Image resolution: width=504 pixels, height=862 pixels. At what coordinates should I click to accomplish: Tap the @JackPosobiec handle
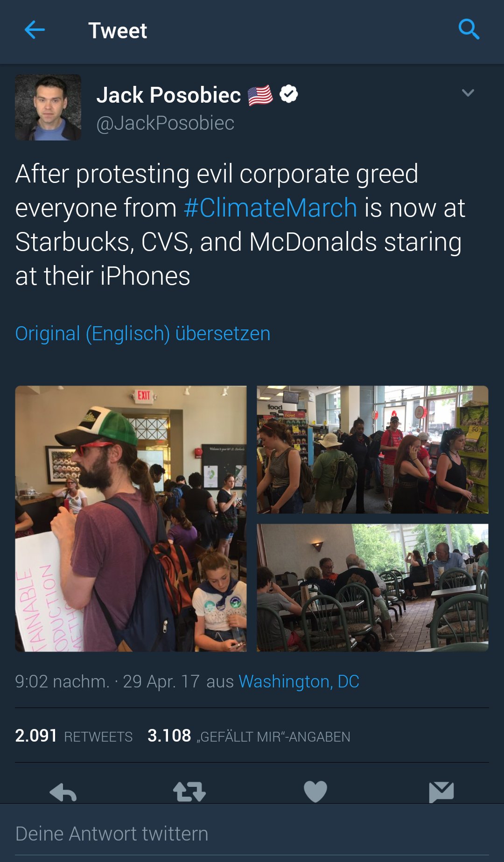coord(165,123)
